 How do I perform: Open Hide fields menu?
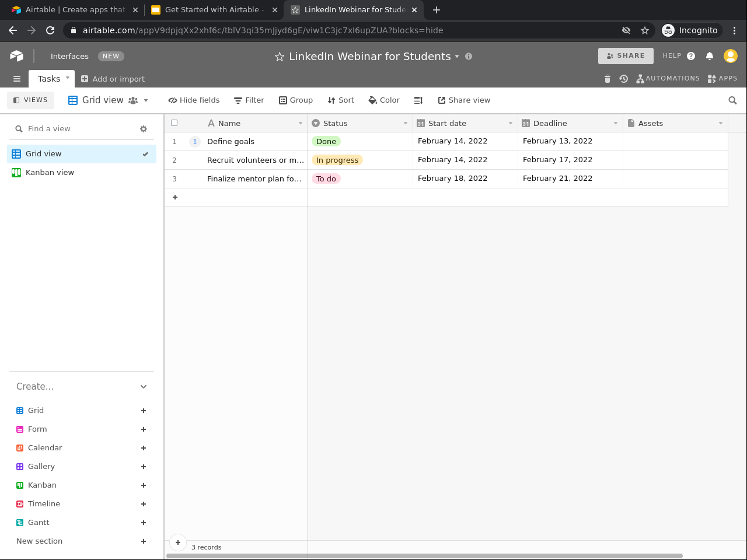point(194,100)
